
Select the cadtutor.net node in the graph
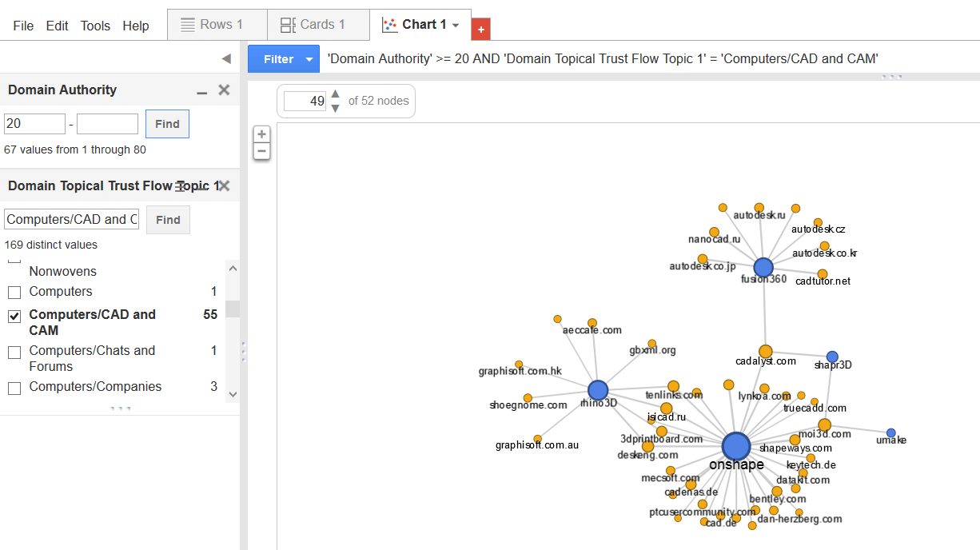tap(823, 274)
